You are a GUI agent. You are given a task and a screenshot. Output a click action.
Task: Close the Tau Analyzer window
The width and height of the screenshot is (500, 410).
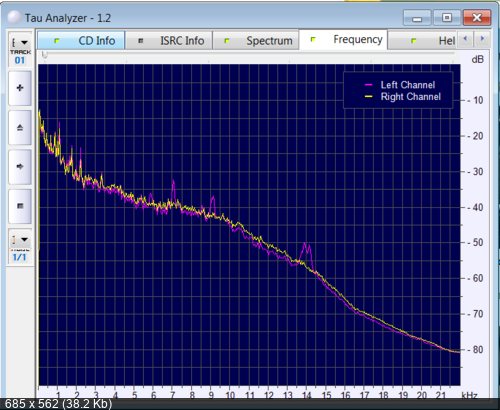tap(477, 18)
